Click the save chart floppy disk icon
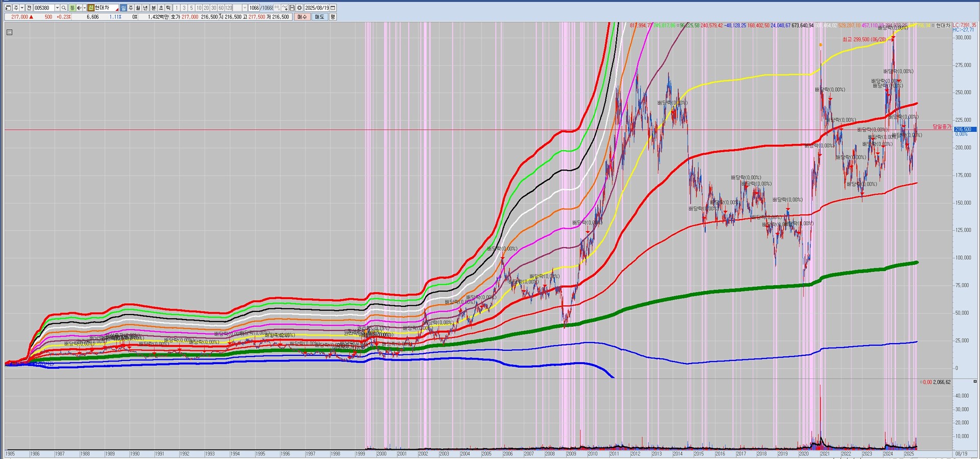The image size is (980, 459). [x=292, y=8]
